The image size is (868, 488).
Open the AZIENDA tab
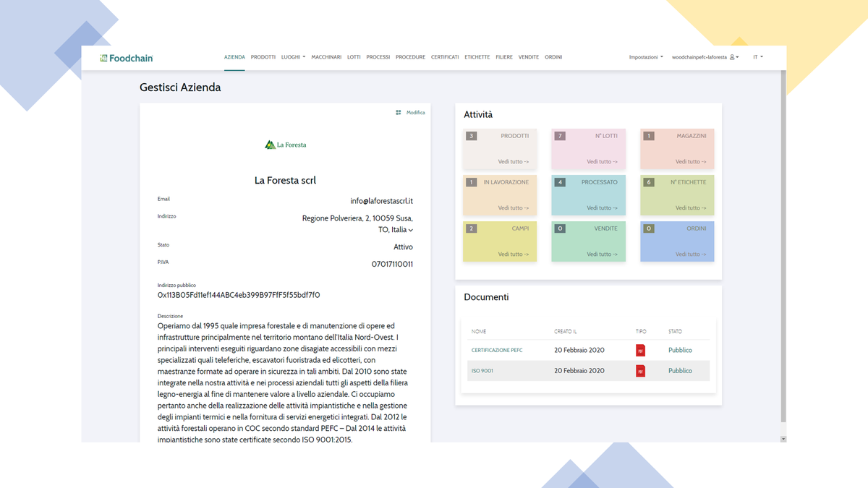[x=234, y=57]
